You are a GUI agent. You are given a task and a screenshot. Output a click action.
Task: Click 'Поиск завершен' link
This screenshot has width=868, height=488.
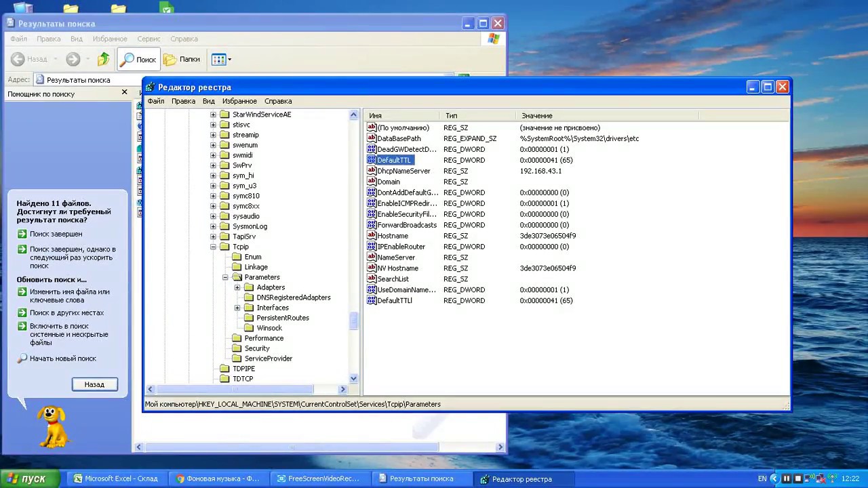click(x=56, y=234)
